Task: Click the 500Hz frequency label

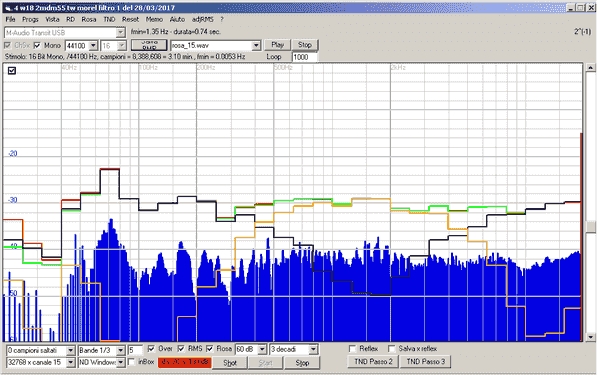Action: pos(283,67)
